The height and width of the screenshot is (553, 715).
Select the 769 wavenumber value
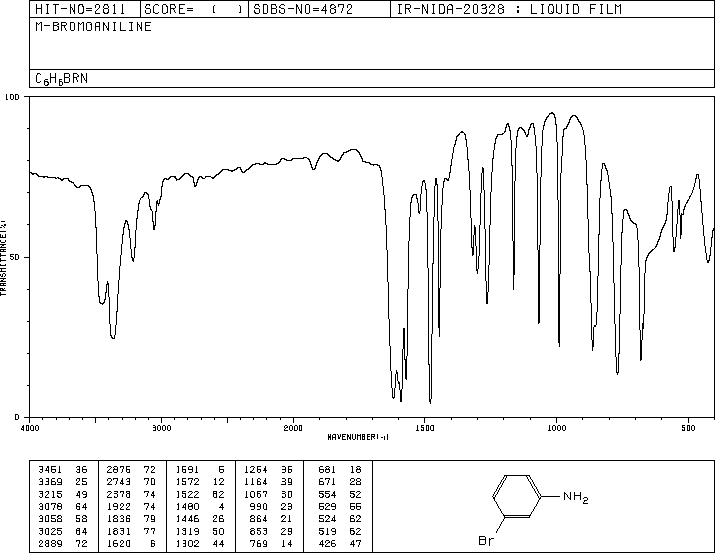258,543
